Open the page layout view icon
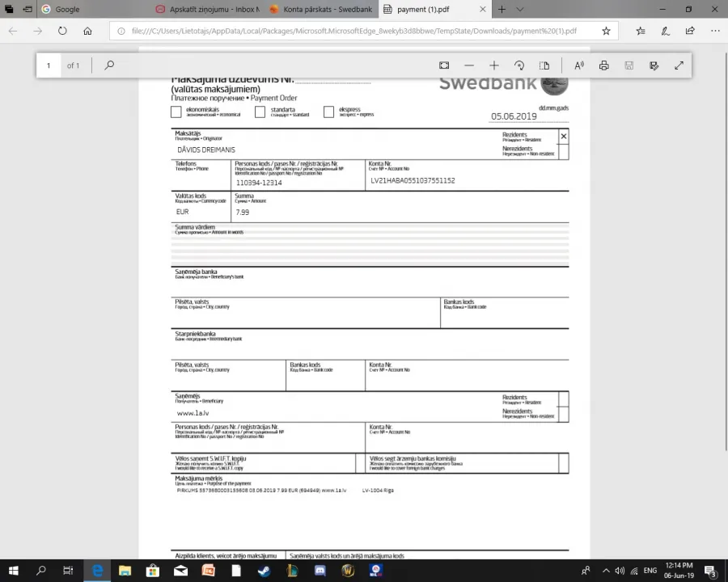The height and width of the screenshot is (582, 728). (x=544, y=65)
